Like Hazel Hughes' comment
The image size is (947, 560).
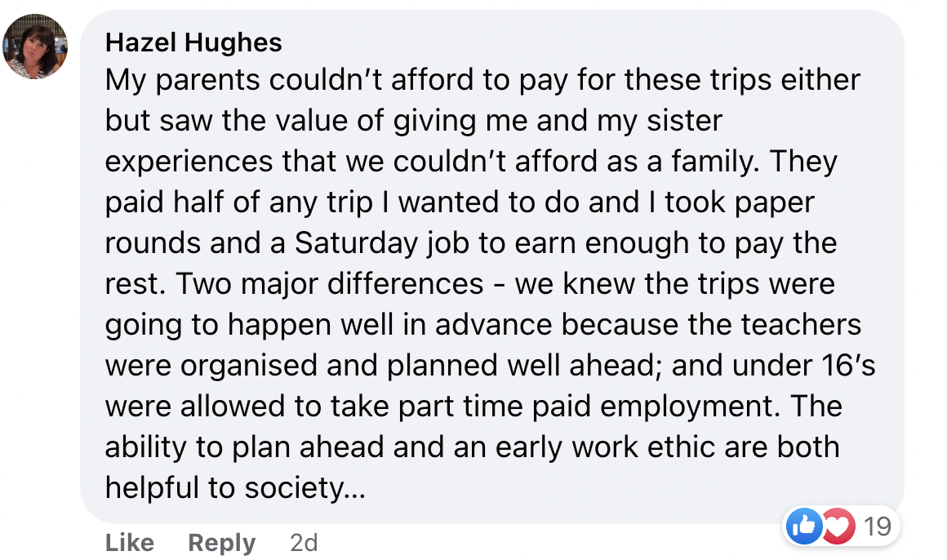tap(129, 543)
